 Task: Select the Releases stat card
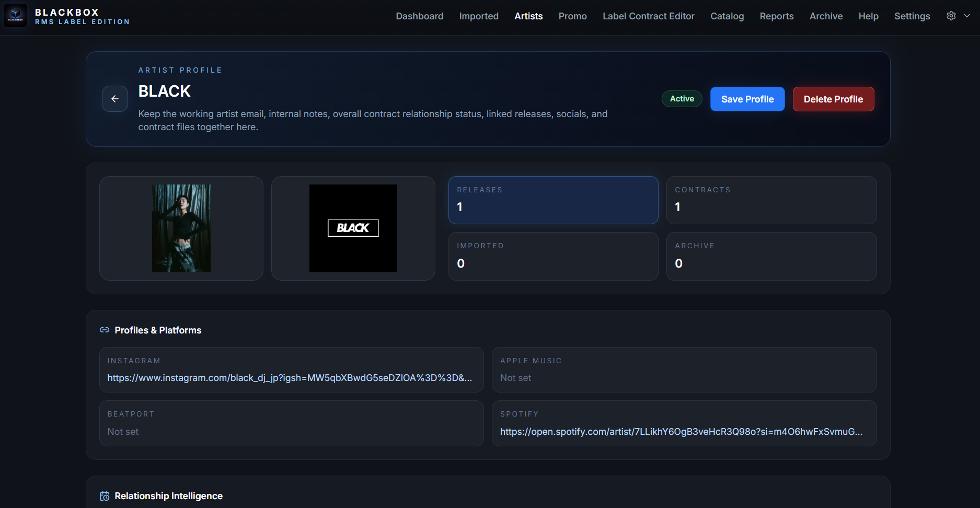coord(553,200)
